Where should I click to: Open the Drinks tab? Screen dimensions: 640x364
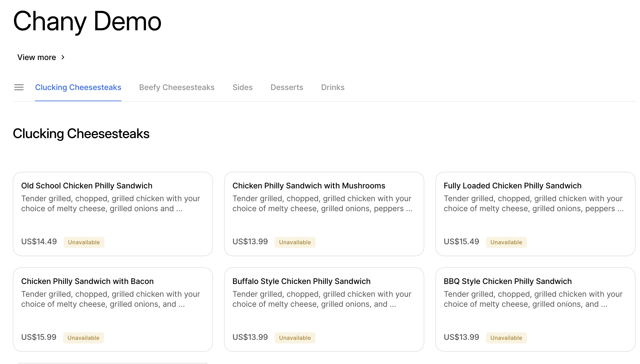point(333,87)
